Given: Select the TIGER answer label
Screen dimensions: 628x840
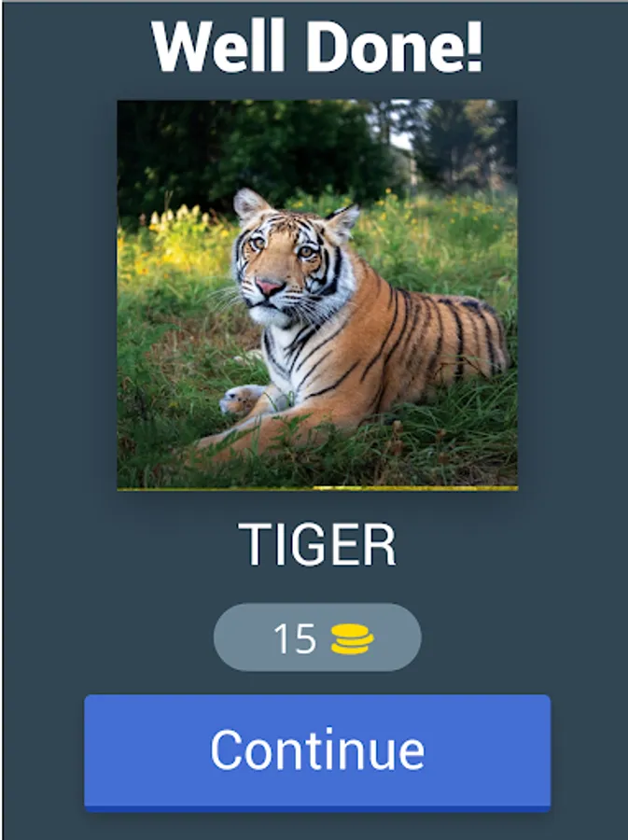Looking at the screenshot, I should point(317,545).
